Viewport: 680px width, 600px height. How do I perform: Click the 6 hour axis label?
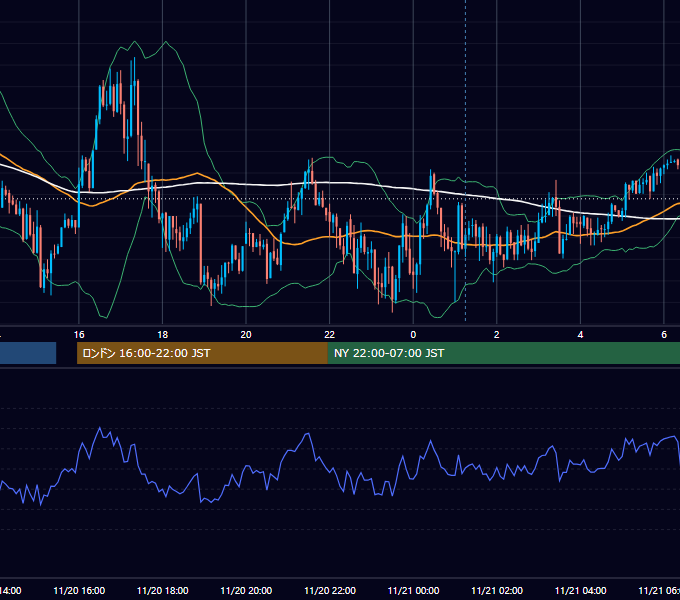(664, 334)
